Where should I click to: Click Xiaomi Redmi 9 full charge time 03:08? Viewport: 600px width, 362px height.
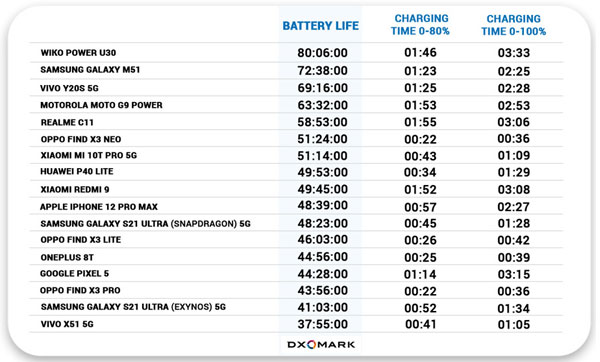tap(514, 190)
